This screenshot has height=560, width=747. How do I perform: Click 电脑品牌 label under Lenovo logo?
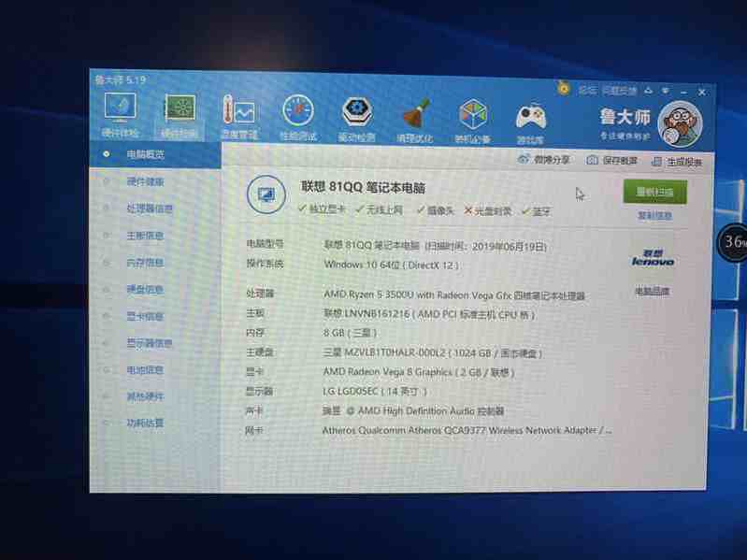point(653,291)
